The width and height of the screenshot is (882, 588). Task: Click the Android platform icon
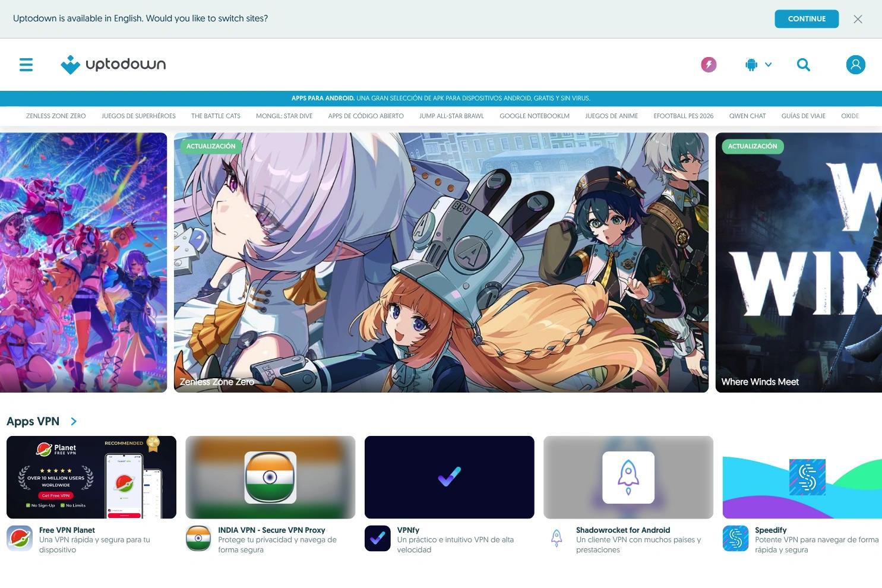751,65
